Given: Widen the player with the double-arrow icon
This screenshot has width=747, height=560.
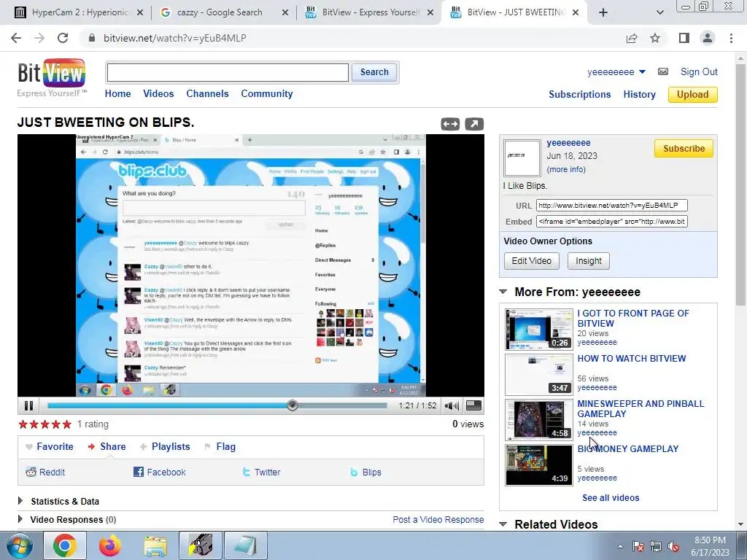Looking at the screenshot, I should (x=450, y=124).
